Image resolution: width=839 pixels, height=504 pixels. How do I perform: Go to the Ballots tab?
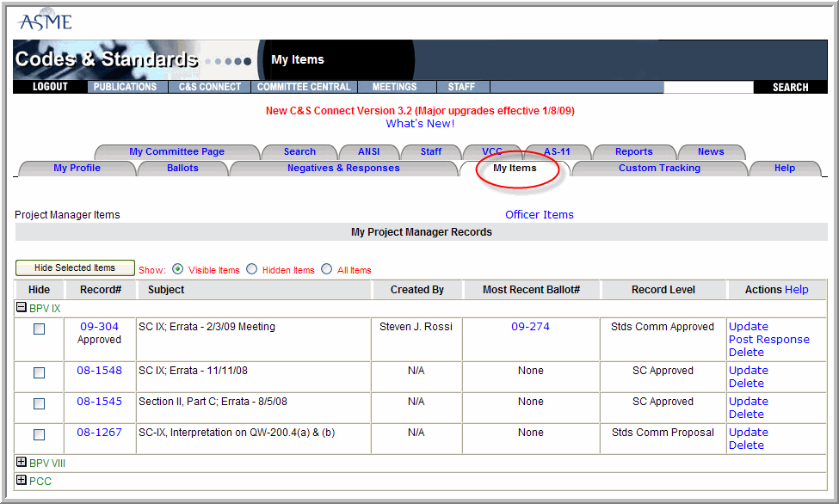(x=182, y=168)
